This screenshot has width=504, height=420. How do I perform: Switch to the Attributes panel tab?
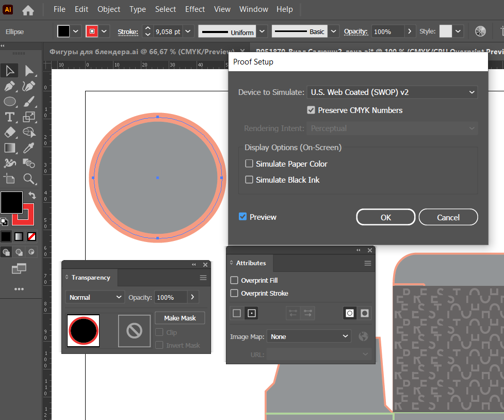coord(251,263)
